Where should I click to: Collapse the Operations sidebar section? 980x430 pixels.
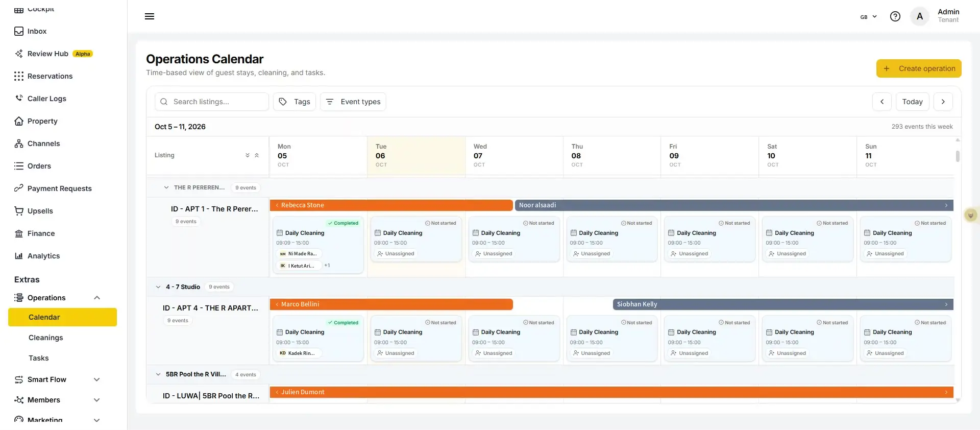tap(97, 298)
